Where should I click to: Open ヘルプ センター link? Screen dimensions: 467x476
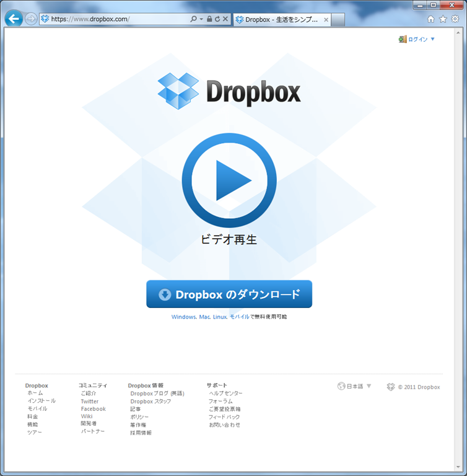point(225,393)
